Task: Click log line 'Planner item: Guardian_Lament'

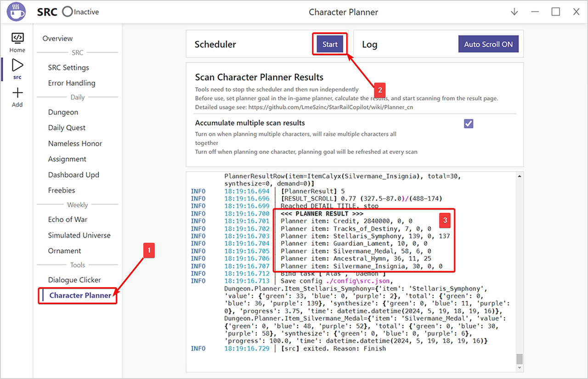Action: (354, 244)
